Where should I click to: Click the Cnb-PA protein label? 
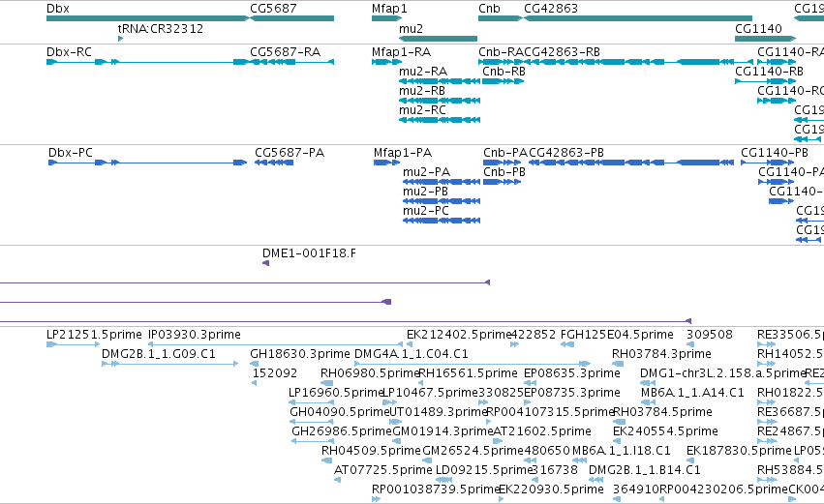coord(505,153)
